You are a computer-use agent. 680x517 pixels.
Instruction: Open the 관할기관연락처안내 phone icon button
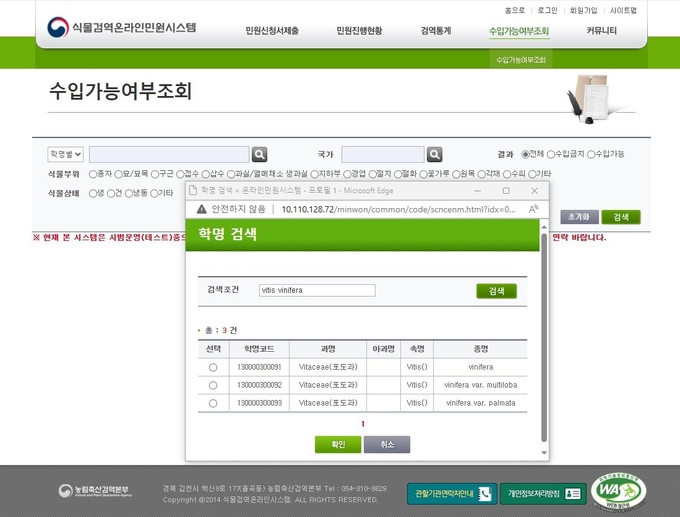tap(452, 493)
